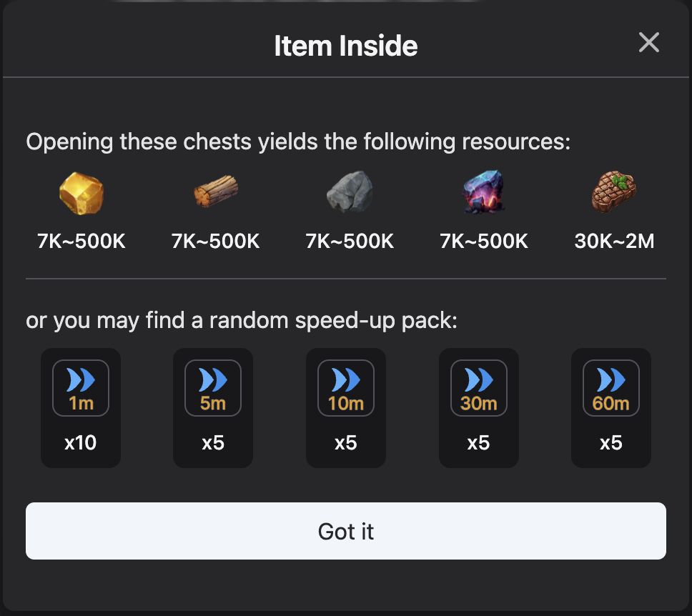Screen dimensions: 692x616
Task: Click the gold nugget resource icon
Action: pyautogui.click(x=81, y=194)
